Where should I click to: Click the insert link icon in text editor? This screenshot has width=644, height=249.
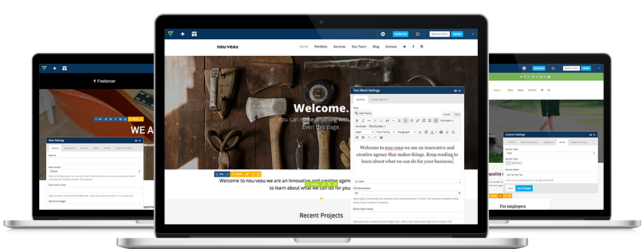click(x=417, y=121)
